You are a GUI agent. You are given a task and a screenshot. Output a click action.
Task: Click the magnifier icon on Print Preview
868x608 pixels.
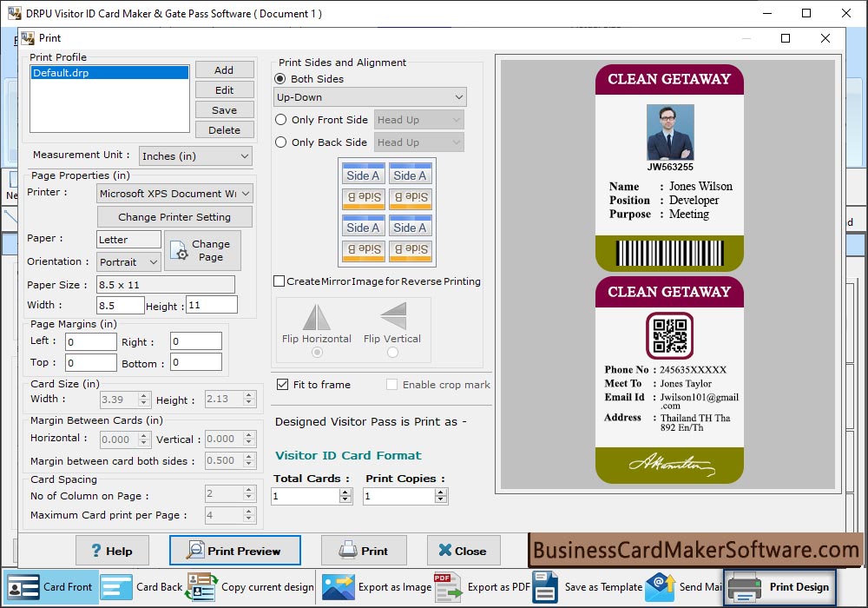[194, 551]
